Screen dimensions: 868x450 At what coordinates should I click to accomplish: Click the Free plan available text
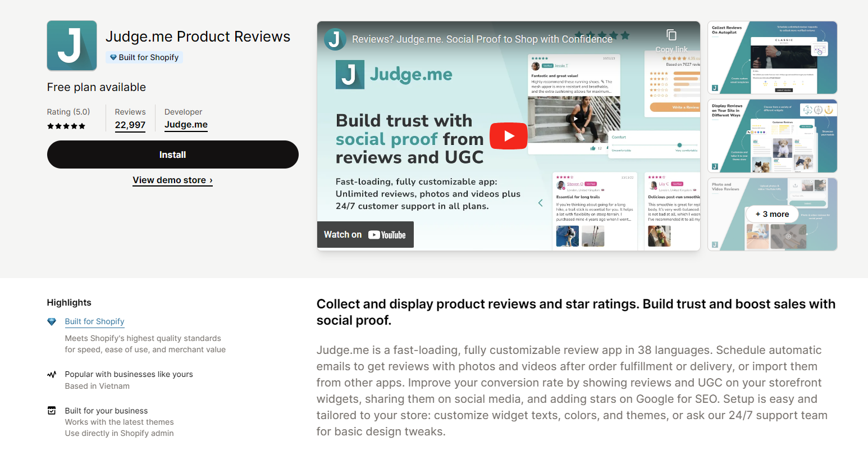[97, 87]
